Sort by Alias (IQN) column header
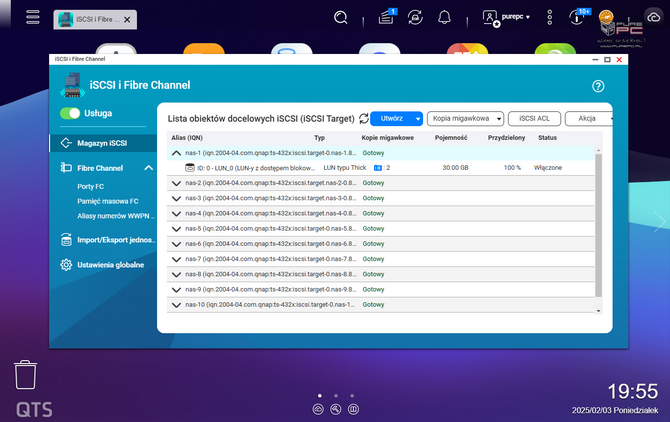Viewport: 670px width, 422px height. click(187, 138)
